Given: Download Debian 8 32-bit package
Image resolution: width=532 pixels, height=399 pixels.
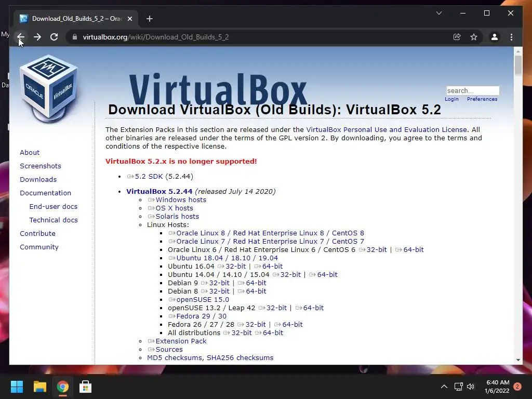Looking at the screenshot, I should (x=219, y=291).
